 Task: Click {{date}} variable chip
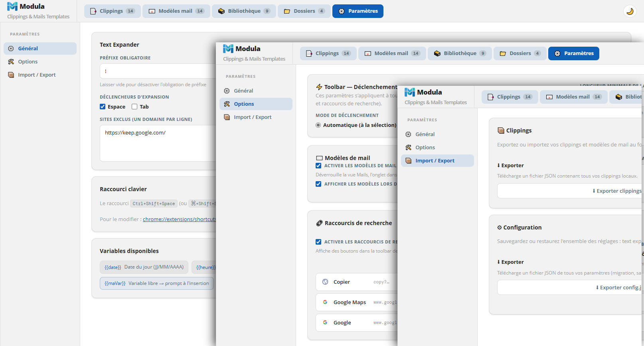click(144, 267)
